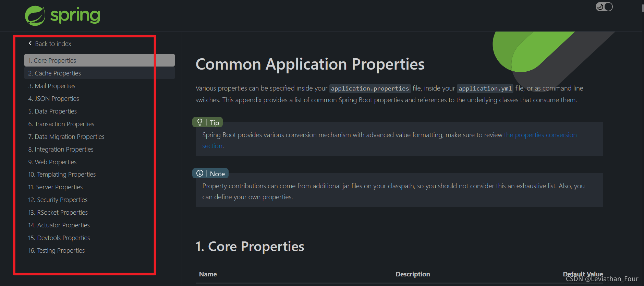This screenshot has height=286, width=644.
Task: Open 3. Mail Properties section
Action: [52, 86]
